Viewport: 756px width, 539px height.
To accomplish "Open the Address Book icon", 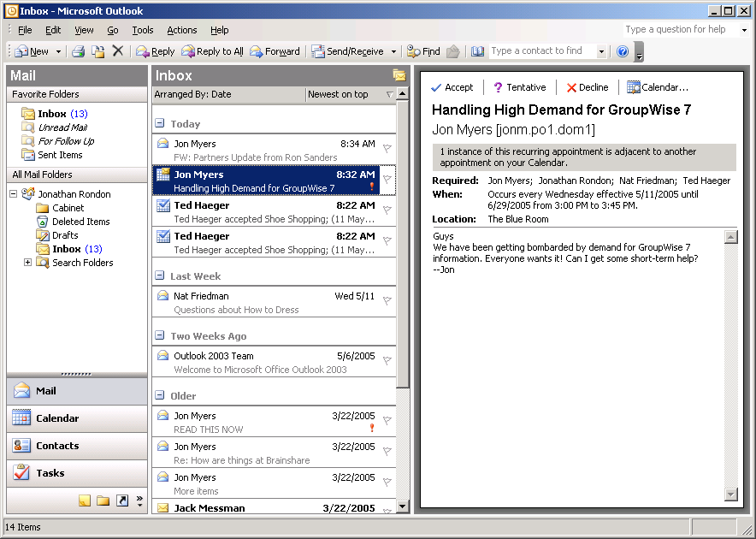I will click(477, 51).
